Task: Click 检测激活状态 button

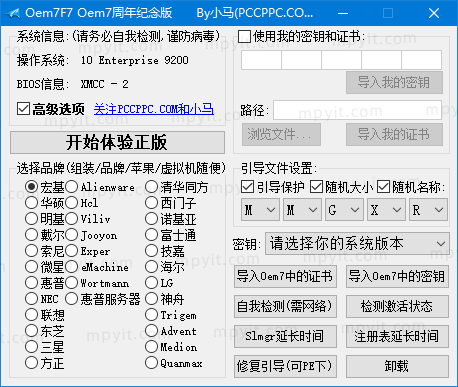Action: (397, 306)
